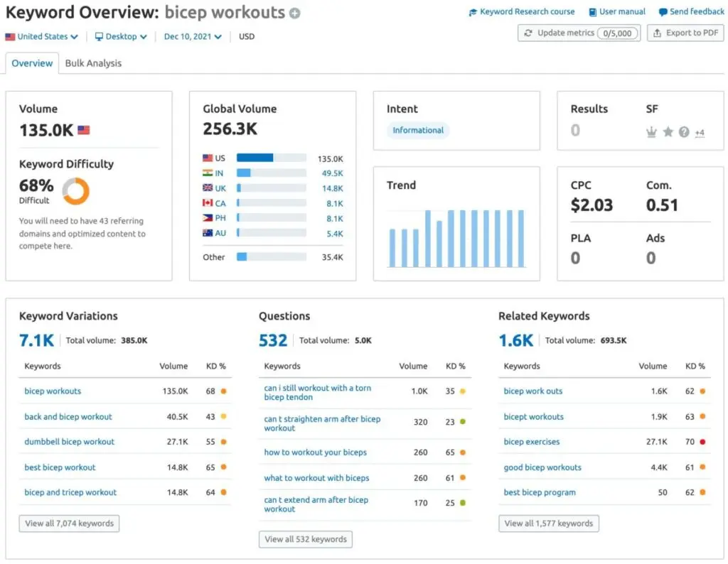Image resolution: width=728 pixels, height=564 pixels.
Task: Open the bicep exercises related keyword link
Action: click(532, 442)
